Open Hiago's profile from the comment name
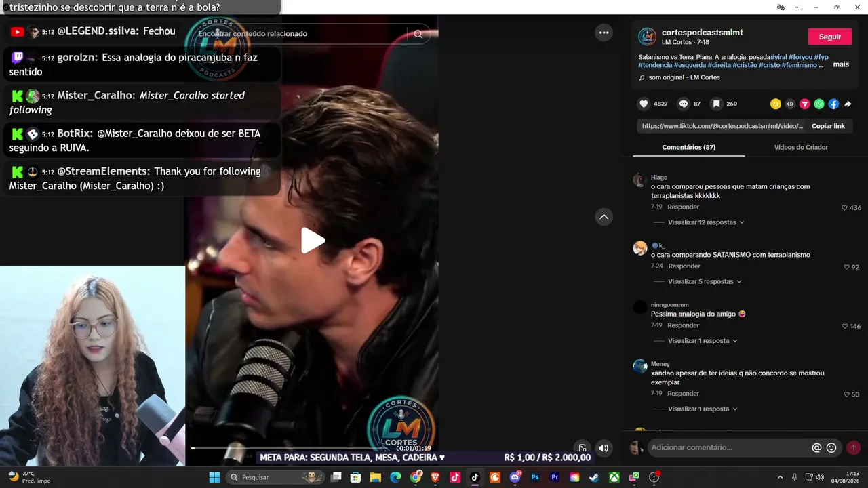The width and height of the screenshot is (868, 488). point(659,178)
